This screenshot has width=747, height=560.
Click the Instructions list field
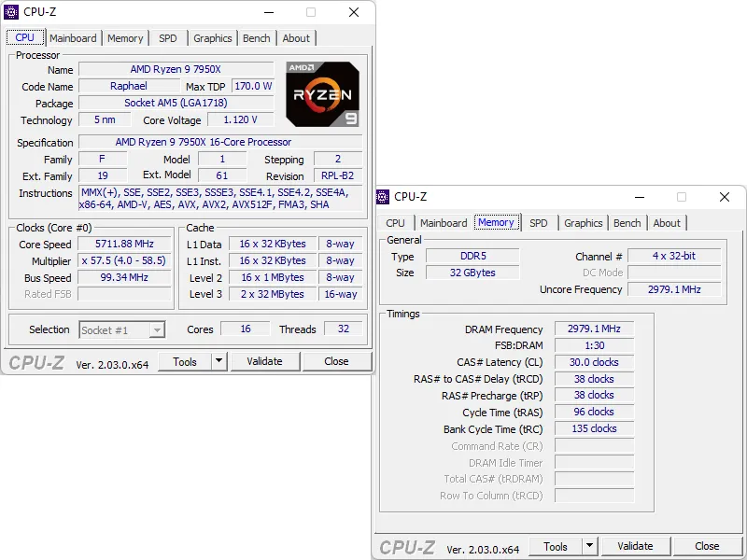220,199
